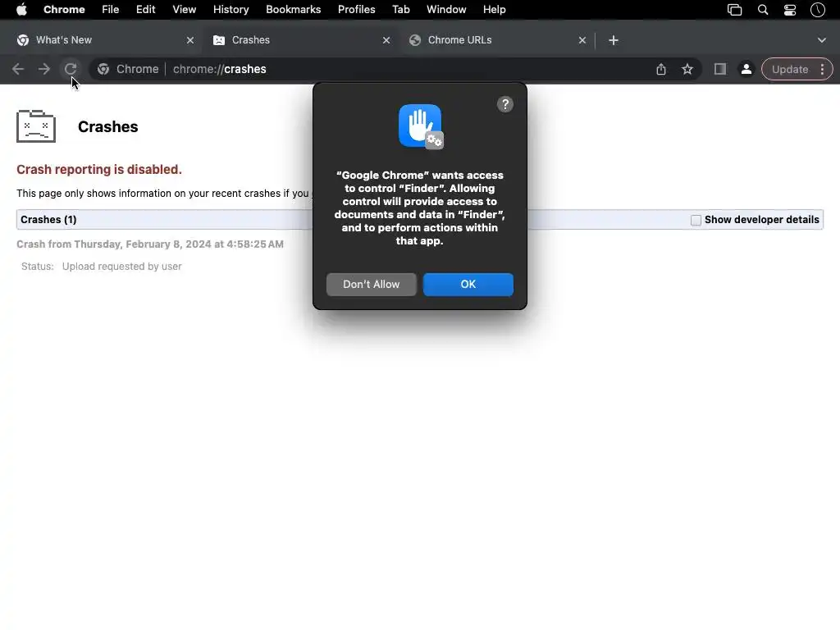
Task: Close the Chrome URLs tab
Action: click(582, 40)
